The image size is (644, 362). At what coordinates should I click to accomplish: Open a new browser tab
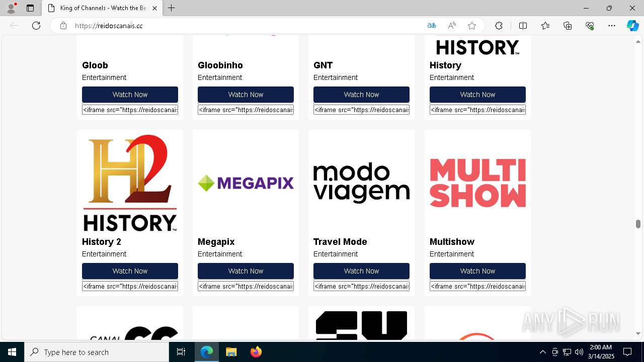point(172,8)
